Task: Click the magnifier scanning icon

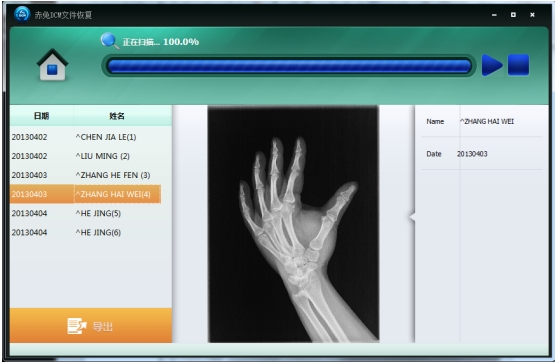Action: pyautogui.click(x=110, y=41)
